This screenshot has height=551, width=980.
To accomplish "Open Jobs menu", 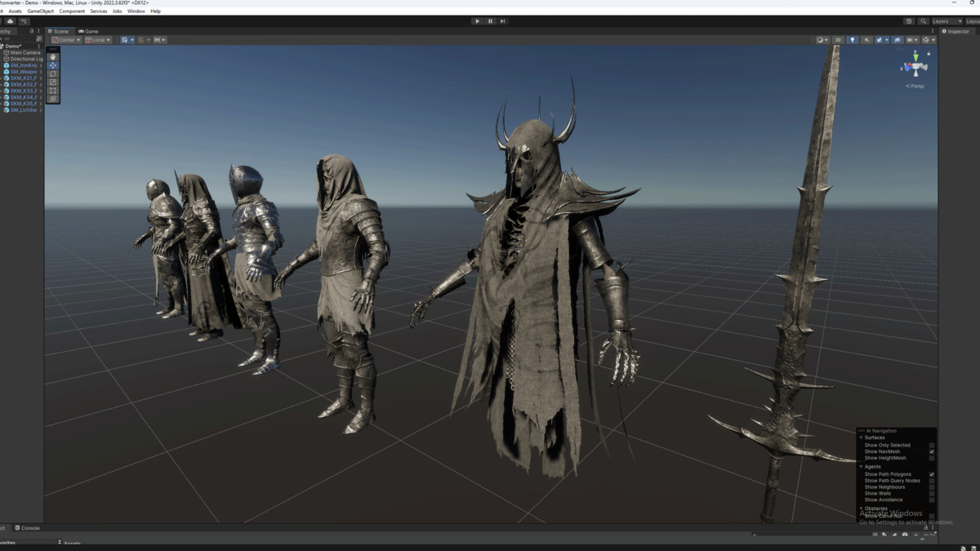I will coord(117,11).
